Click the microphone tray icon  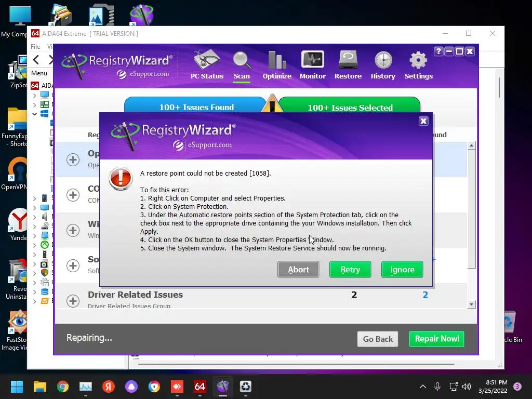point(437,387)
